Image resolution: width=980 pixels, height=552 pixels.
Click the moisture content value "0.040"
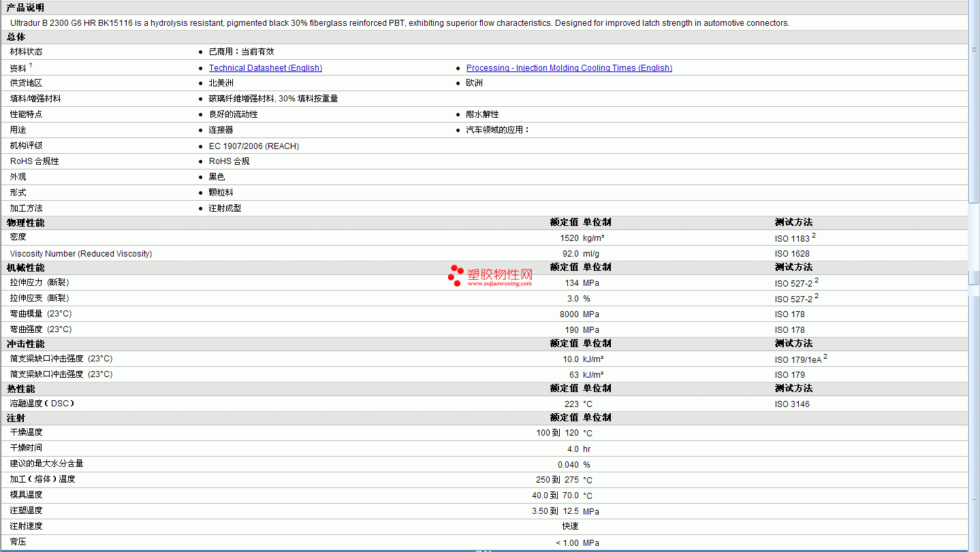point(569,465)
